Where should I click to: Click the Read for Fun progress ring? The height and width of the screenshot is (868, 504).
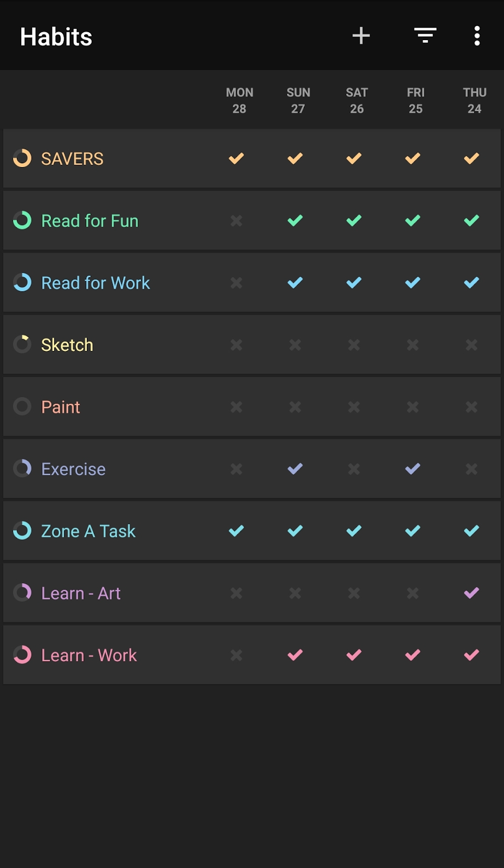pyautogui.click(x=22, y=220)
